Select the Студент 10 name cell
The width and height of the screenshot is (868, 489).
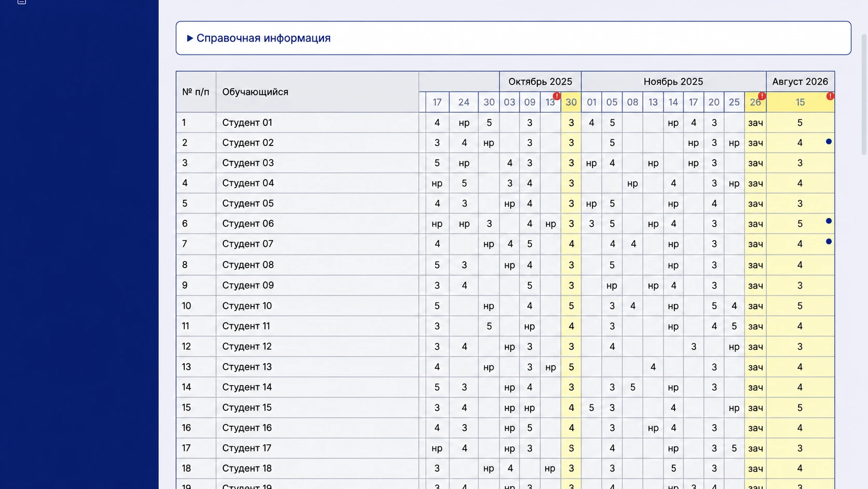(317, 306)
